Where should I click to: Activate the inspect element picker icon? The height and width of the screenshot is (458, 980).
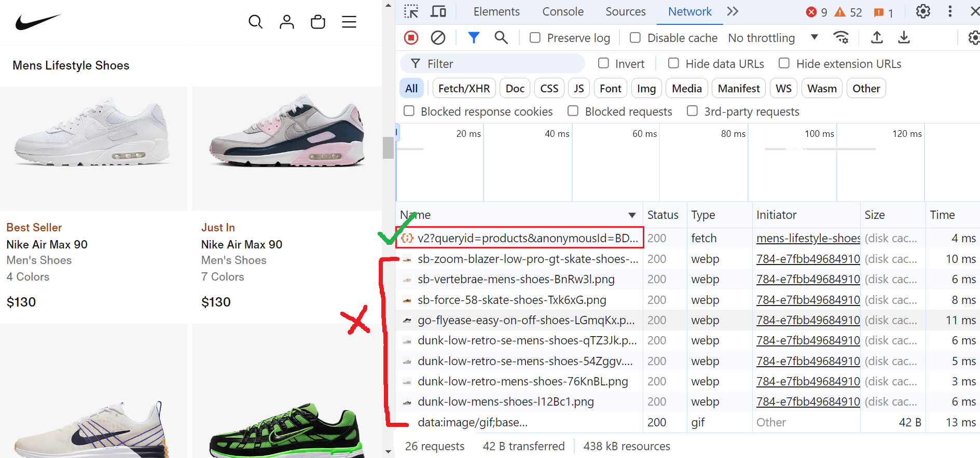click(x=411, y=11)
